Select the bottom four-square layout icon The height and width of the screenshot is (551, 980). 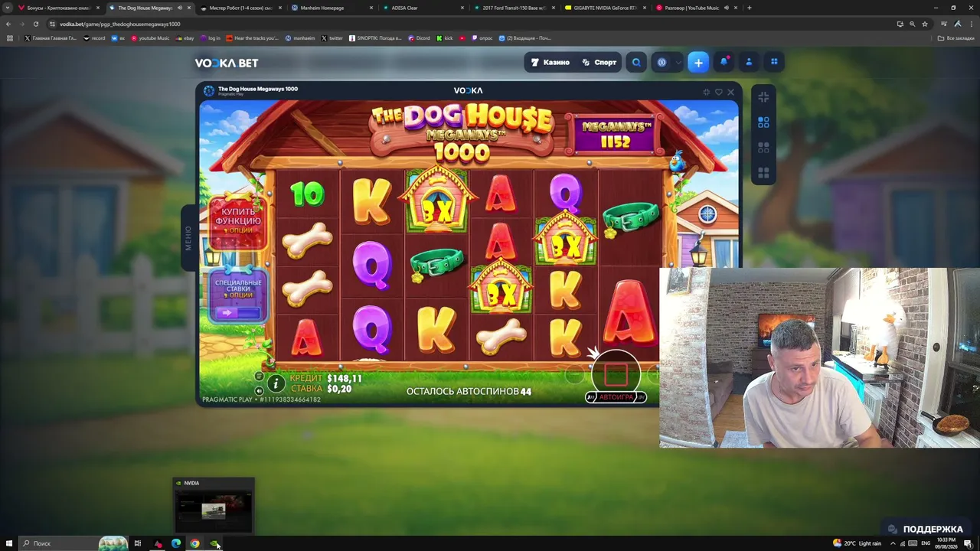(x=763, y=173)
